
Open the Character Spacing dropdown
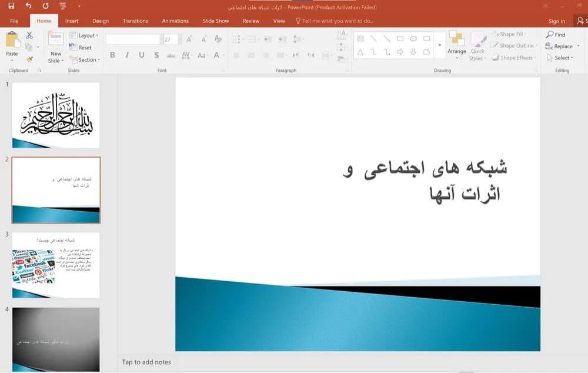[186, 55]
